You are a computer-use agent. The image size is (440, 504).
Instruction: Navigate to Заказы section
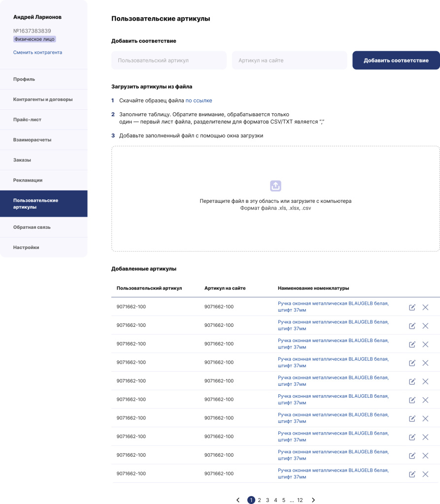[22, 160]
